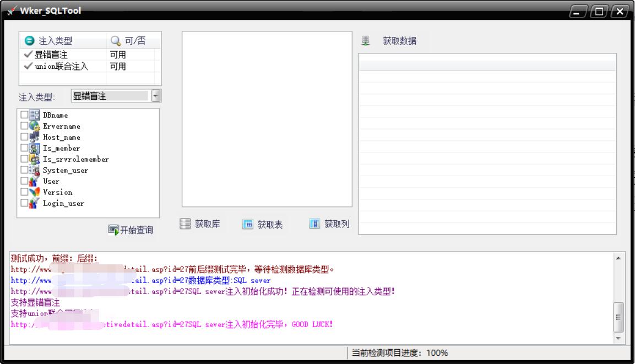Click the 获取列 button label
Viewport: 635px width, 364px height.
pos(337,224)
